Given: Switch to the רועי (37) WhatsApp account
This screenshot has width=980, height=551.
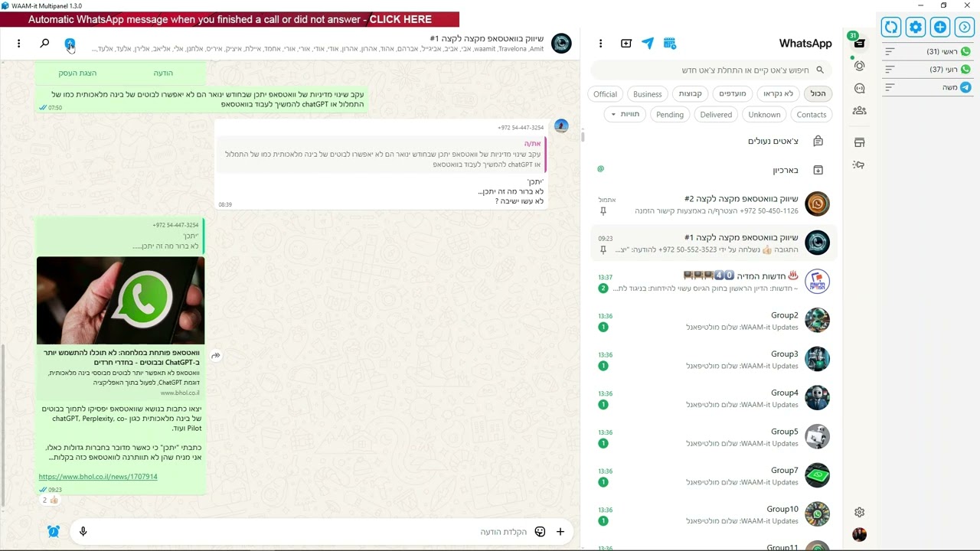Looking at the screenshot, I should (x=929, y=70).
